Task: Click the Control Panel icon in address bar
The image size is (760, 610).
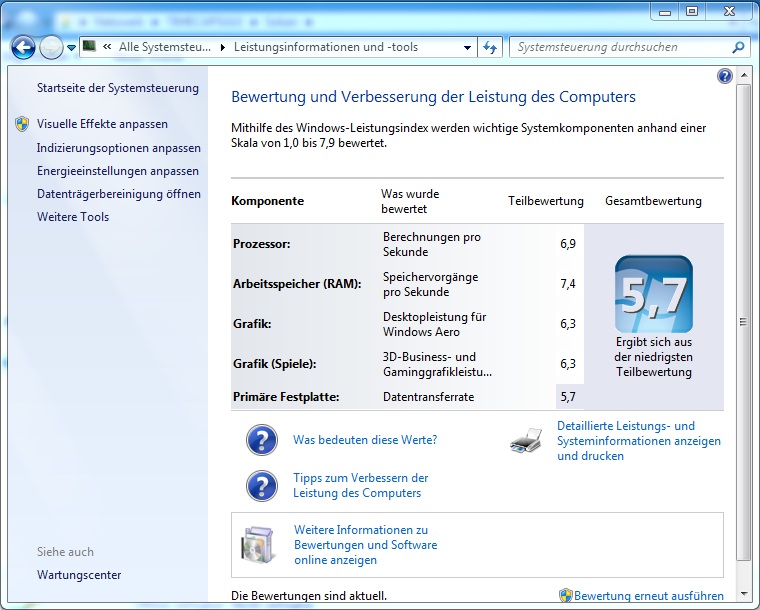Action: [x=89, y=47]
